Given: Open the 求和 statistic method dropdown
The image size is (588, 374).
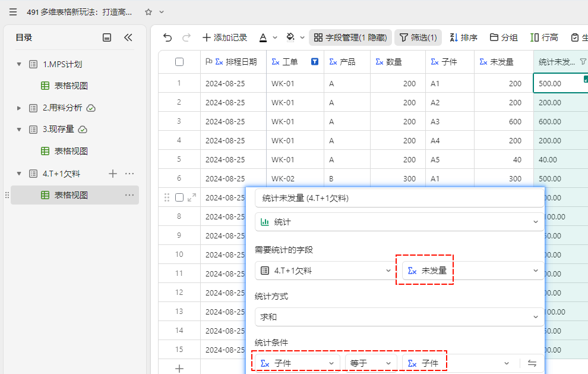Looking at the screenshot, I should [399, 317].
